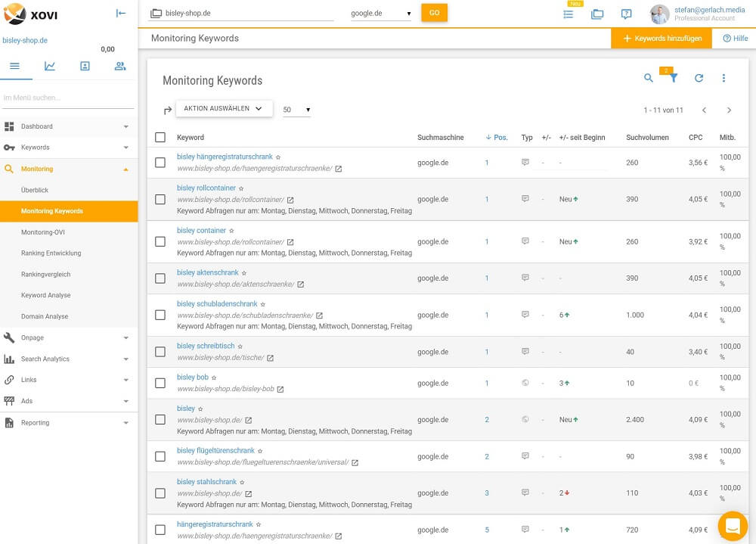Open the chat widget bubble

coord(732,526)
